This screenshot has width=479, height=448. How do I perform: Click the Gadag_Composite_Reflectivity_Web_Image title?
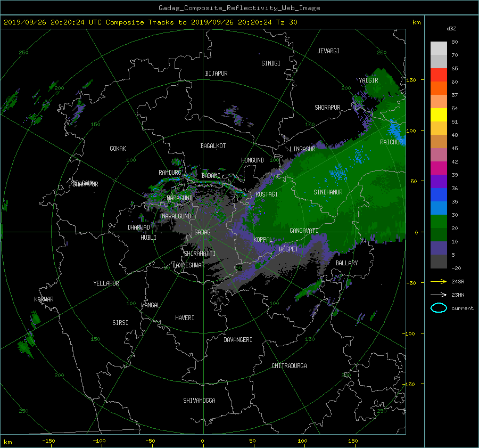(x=239, y=7)
